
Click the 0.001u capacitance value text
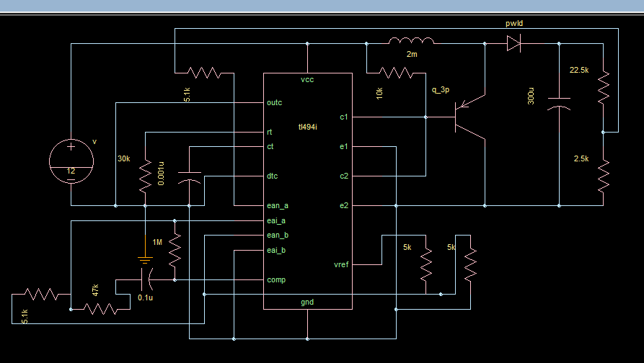click(x=161, y=174)
